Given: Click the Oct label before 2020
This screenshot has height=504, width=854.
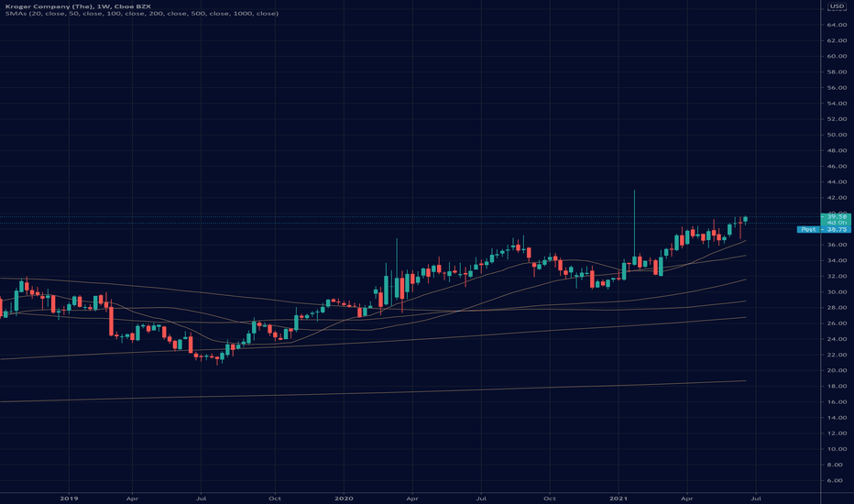Looking at the screenshot, I should (275, 499).
